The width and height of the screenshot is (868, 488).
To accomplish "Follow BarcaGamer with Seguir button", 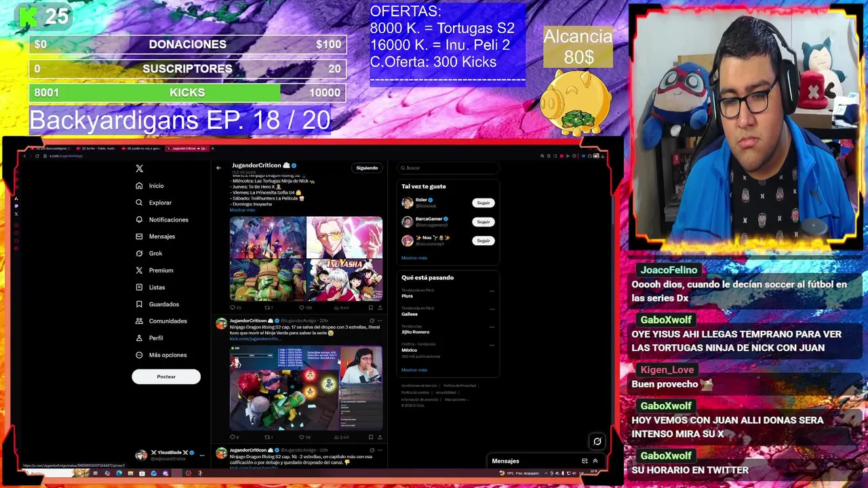I will click(x=483, y=222).
